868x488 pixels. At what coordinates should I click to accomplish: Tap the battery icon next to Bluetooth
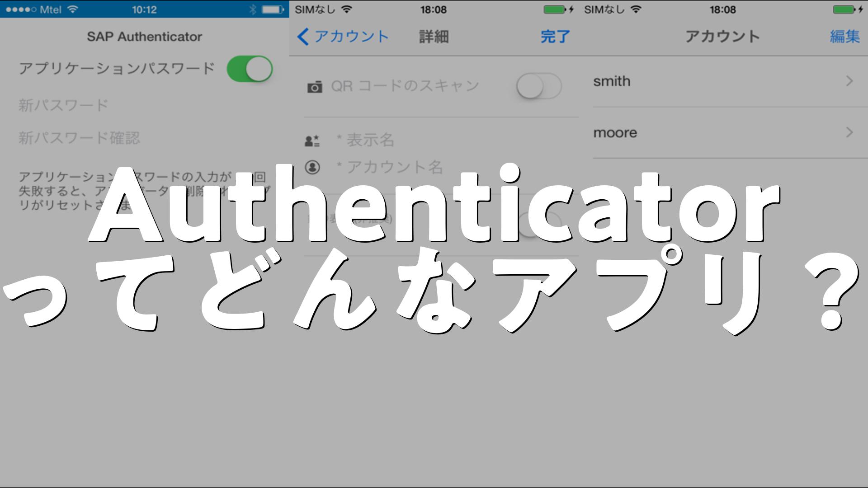(273, 9)
